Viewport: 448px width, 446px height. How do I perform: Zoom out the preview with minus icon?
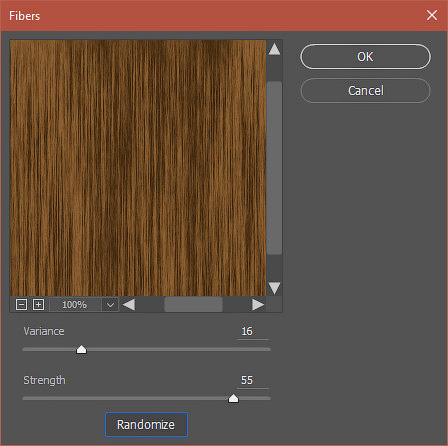click(x=21, y=304)
